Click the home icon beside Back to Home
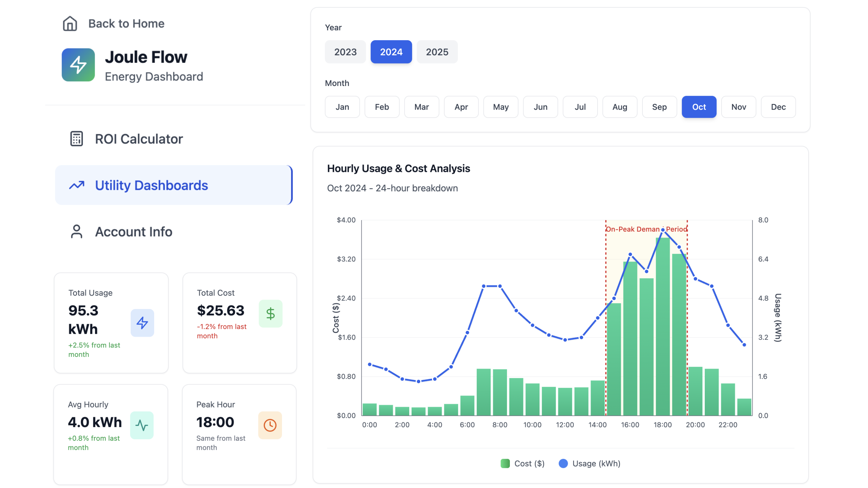Screen dimensions: 868x488 click(x=70, y=23)
